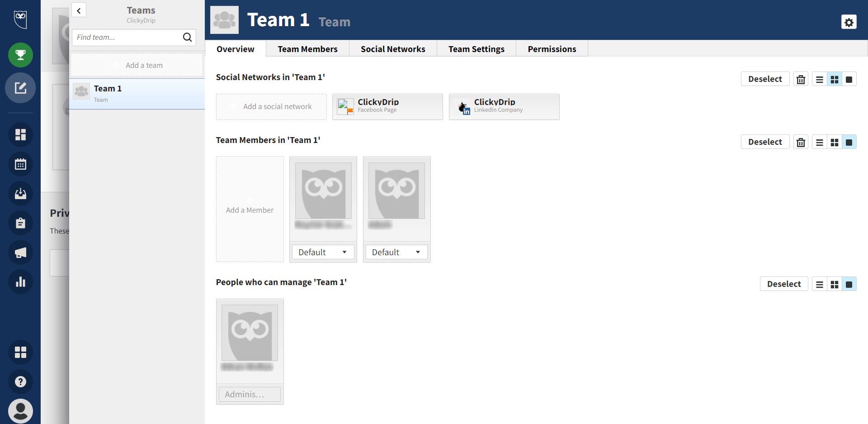Select Team 1 in the teams list

[x=137, y=94]
